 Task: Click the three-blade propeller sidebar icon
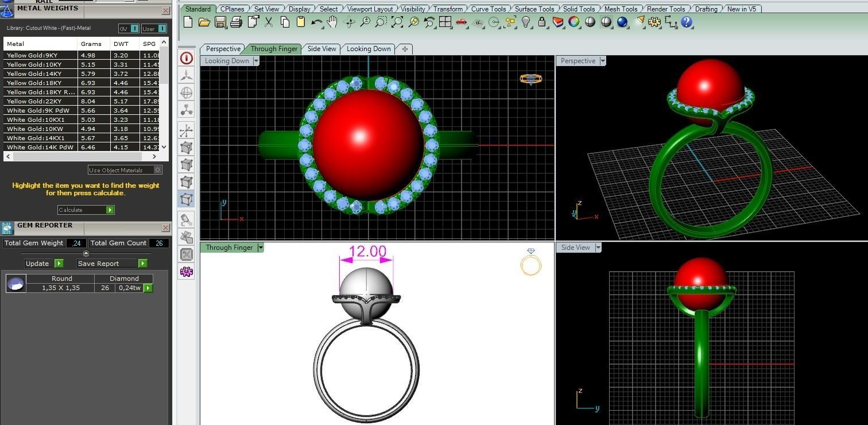(186, 75)
